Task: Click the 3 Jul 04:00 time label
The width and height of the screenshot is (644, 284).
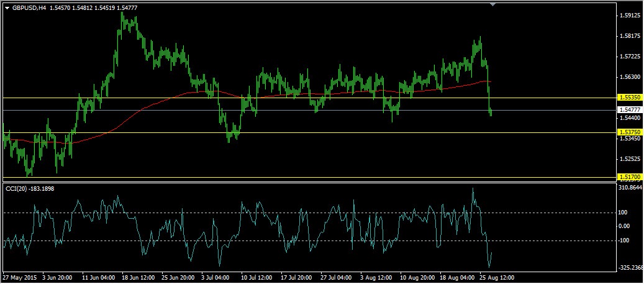Action: pos(217,277)
